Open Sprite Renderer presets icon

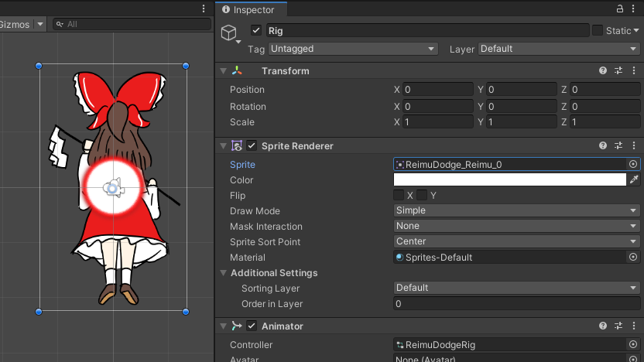pos(618,145)
